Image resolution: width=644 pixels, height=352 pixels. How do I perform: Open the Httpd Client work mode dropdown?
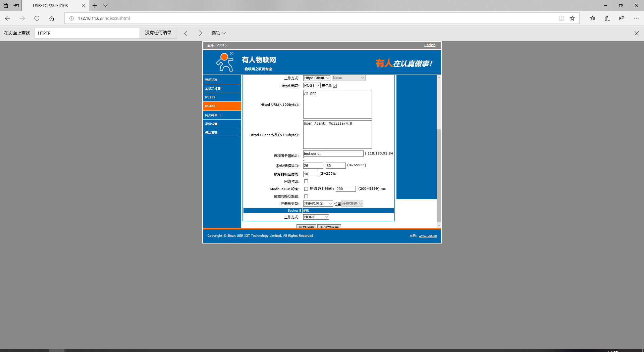(317, 78)
